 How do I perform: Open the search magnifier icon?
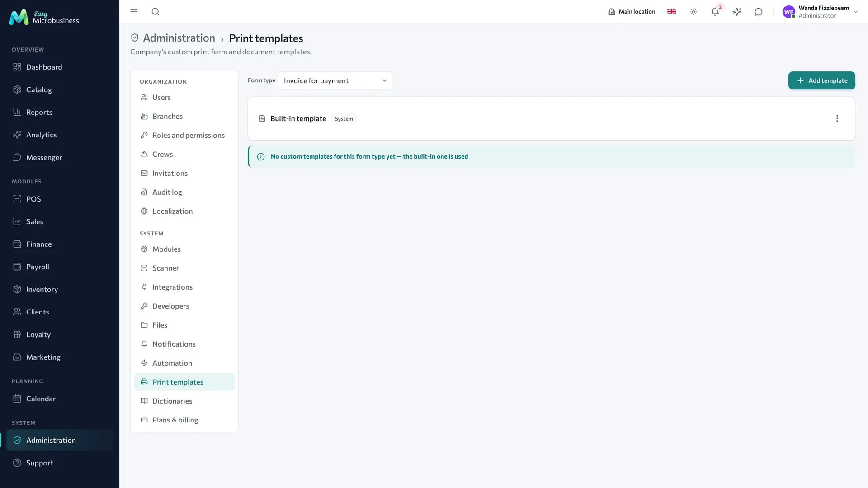point(156,12)
